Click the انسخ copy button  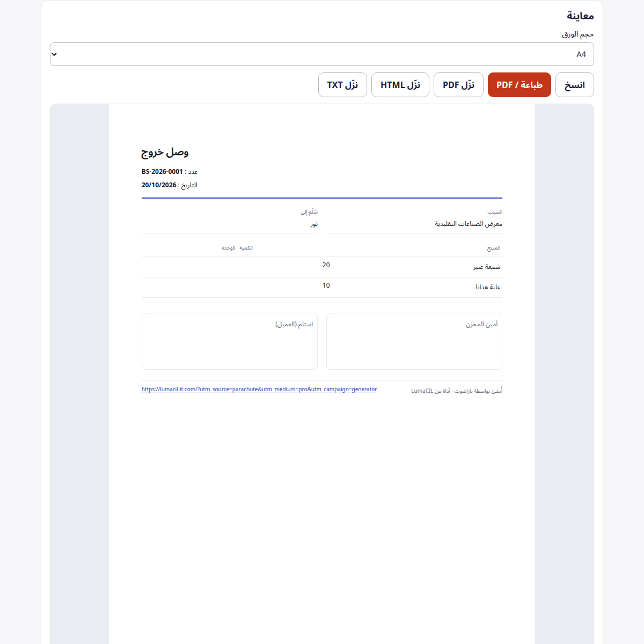575,85
